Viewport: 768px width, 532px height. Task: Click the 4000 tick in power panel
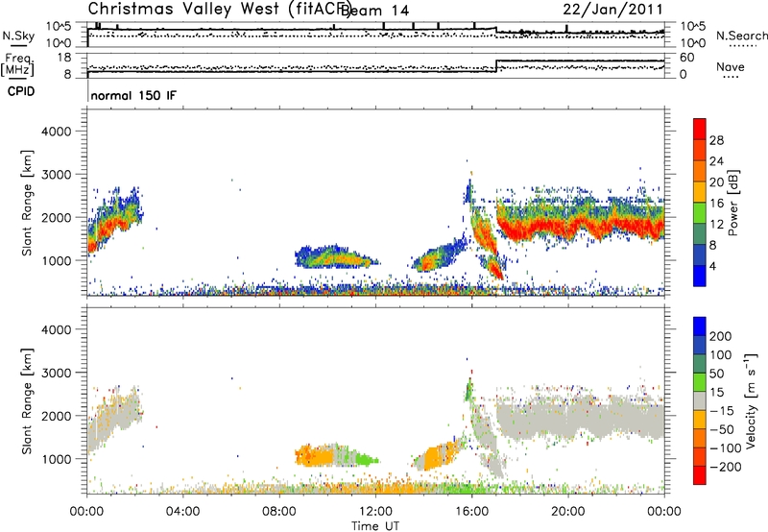tap(57, 132)
